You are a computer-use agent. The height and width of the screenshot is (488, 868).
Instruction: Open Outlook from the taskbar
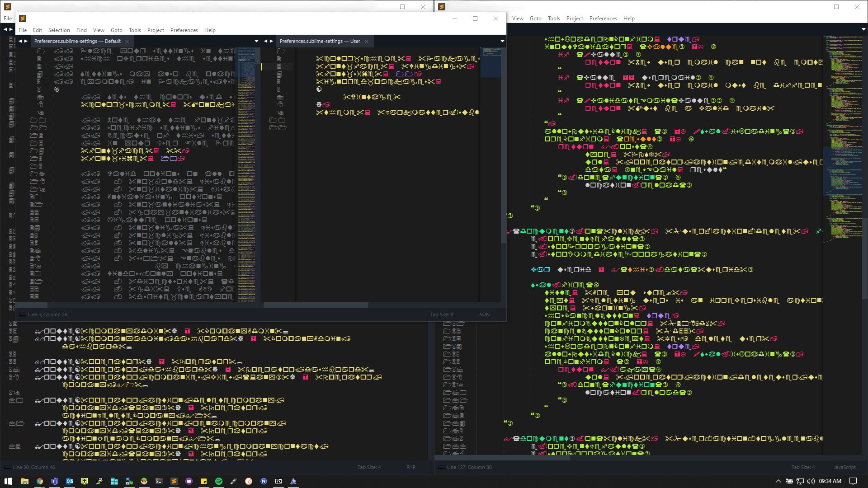click(70, 481)
